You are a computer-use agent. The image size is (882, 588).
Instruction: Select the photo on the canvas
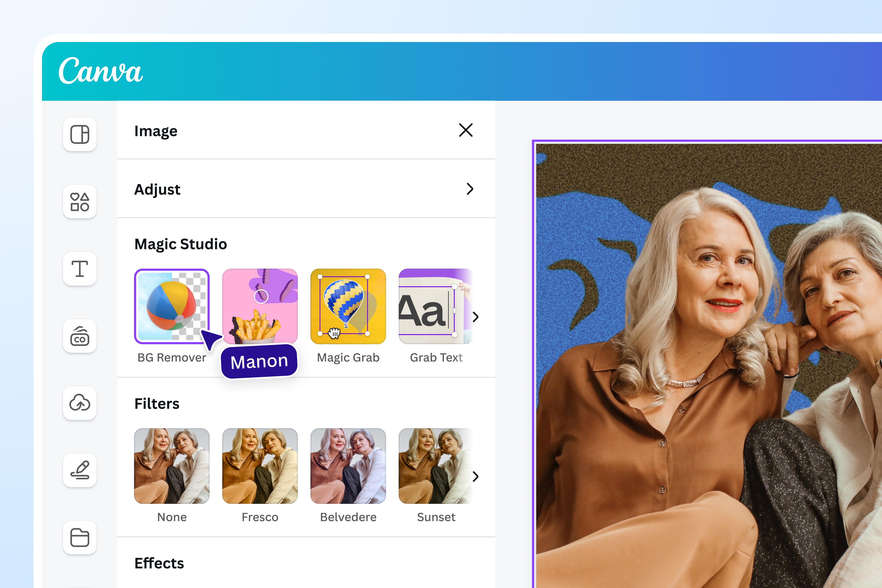tap(712, 356)
